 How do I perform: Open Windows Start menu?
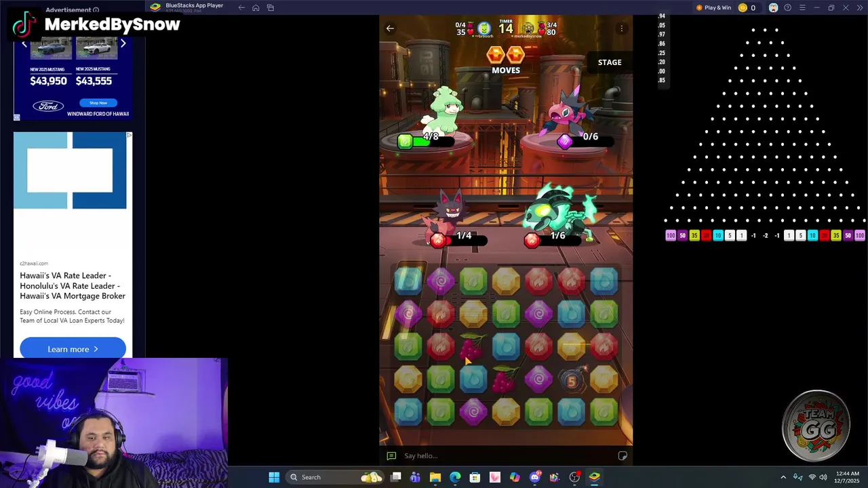274,477
